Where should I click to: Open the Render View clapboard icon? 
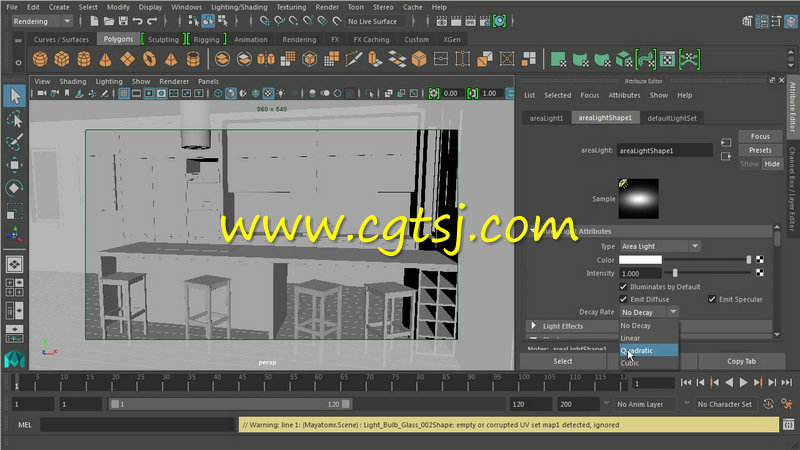coord(442,21)
